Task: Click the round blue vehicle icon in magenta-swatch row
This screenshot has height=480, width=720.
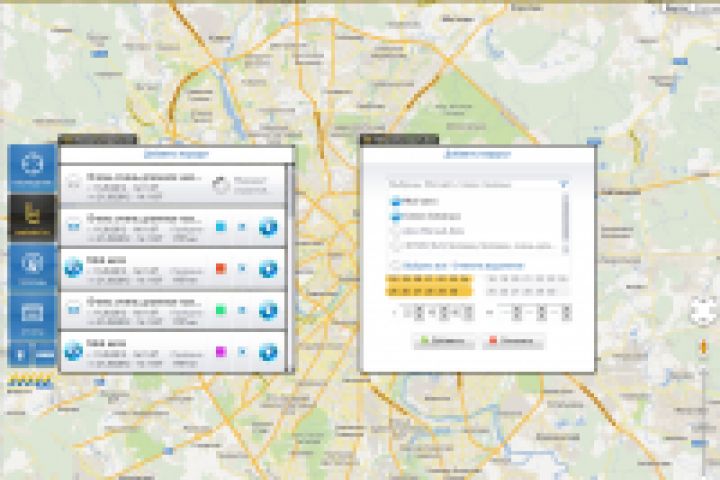Action: coord(73,351)
